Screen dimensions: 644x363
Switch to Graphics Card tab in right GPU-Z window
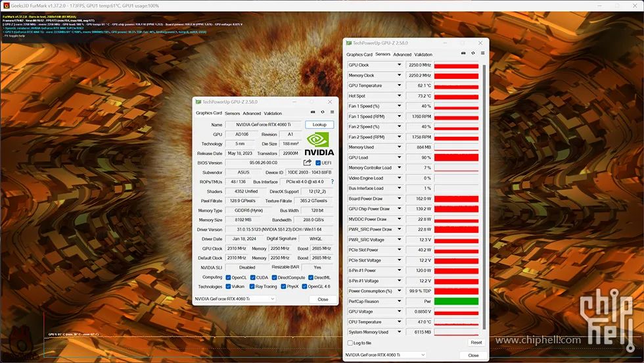[x=359, y=55]
